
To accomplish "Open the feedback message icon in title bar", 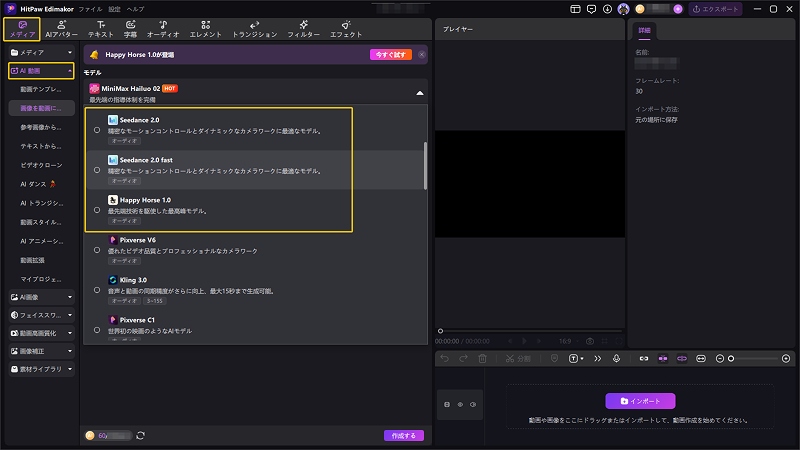I will 591,9.
